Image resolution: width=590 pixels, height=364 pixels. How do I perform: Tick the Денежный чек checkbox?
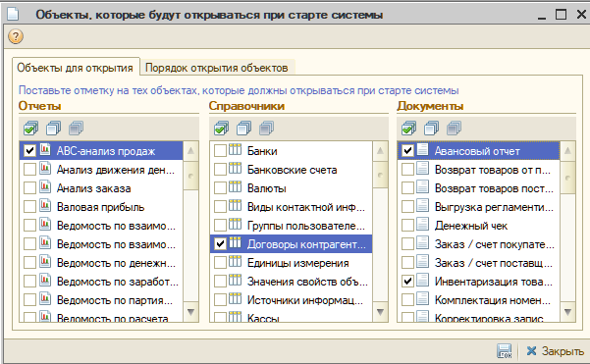click(407, 226)
